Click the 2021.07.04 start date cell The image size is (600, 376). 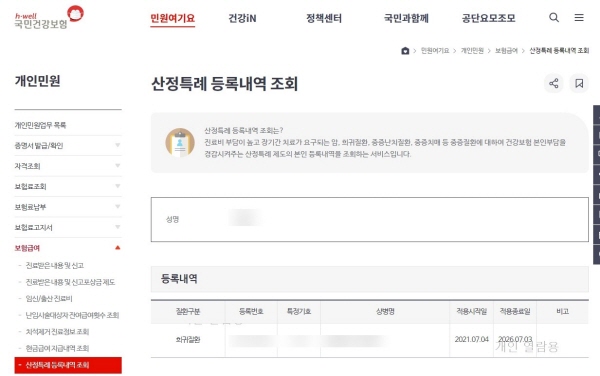[x=471, y=339]
